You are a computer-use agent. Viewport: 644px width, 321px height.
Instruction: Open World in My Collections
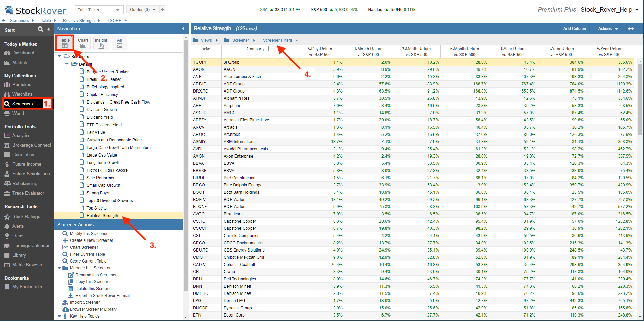(x=18, y=114)
